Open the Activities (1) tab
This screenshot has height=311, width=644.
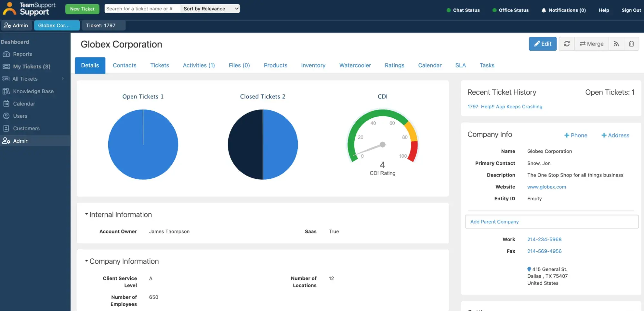point(199,65)
